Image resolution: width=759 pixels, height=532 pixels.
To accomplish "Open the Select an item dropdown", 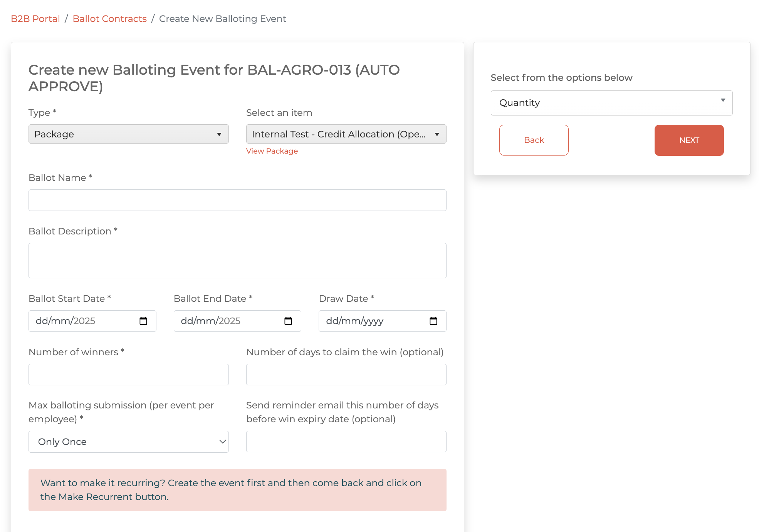I will (x=346, y=134).
